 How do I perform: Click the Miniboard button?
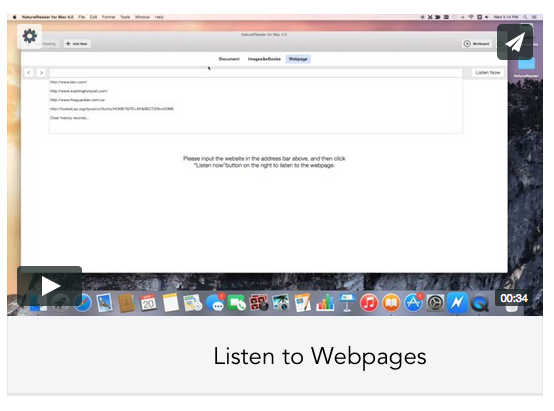click(477, 44)
